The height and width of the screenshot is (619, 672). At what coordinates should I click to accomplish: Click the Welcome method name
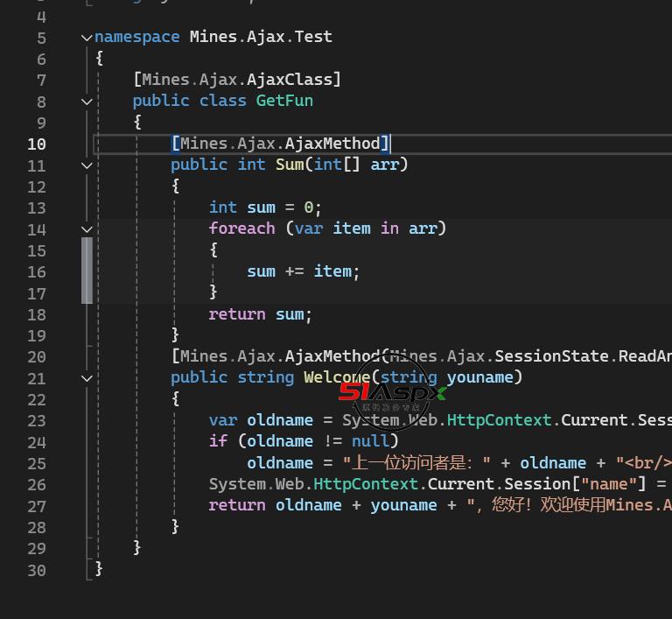pos(337,377)
